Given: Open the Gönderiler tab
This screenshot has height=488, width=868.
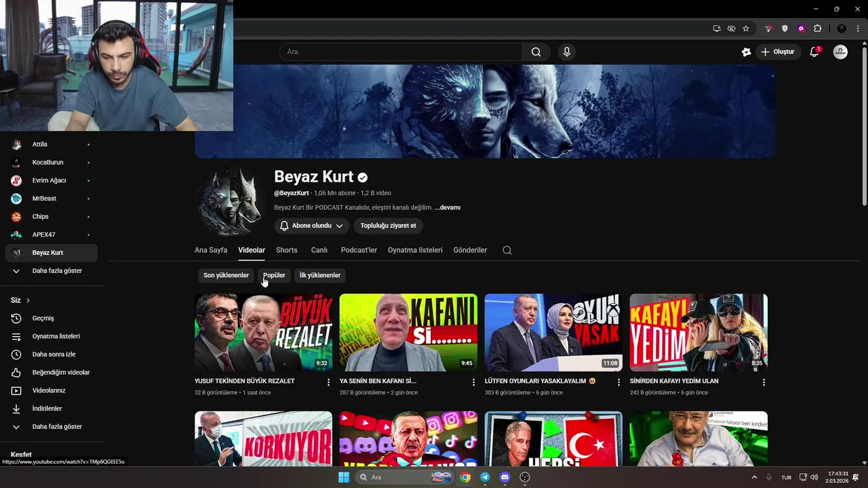Looking at the screenshot, I should 470,250.
